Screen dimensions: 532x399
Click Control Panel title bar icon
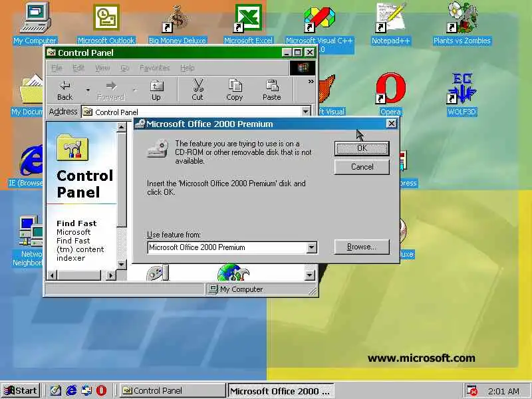[51, 53]
